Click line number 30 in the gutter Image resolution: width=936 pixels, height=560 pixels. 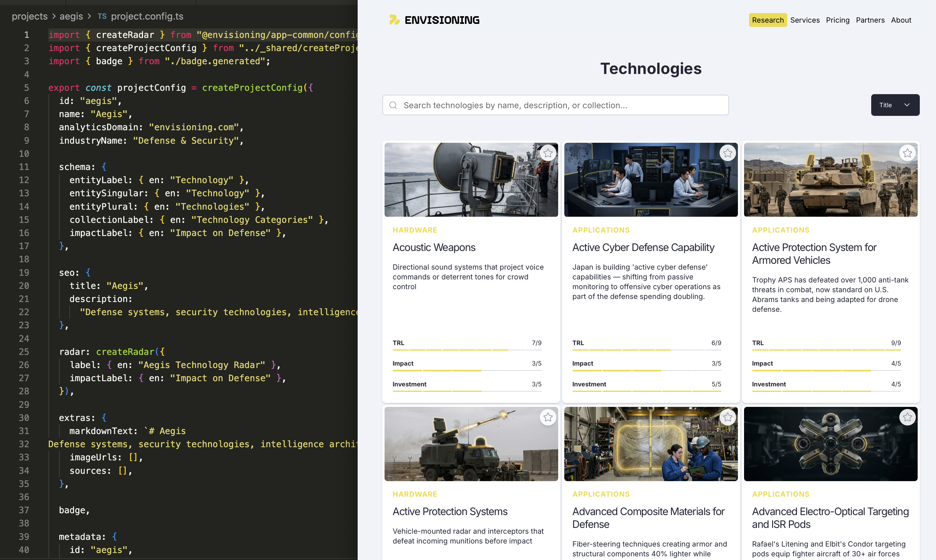pyautogui.click(x=24, y=418)
